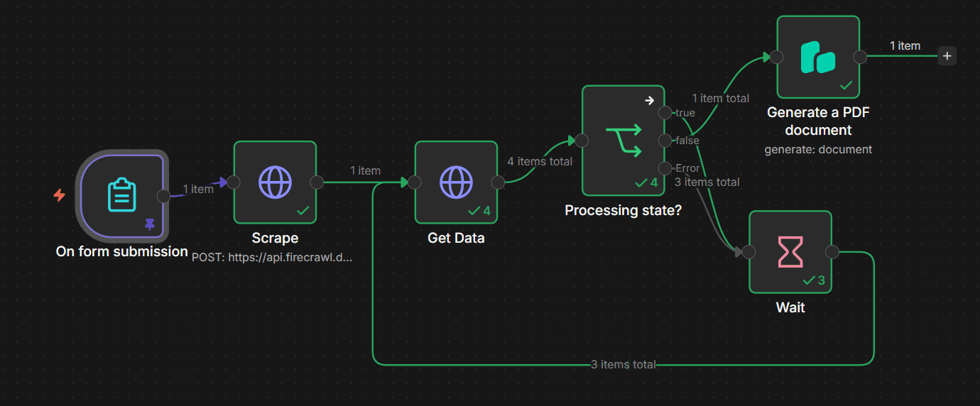
Task: Click the "Generate a PDF document" label
Action: (x=818, y=121)
